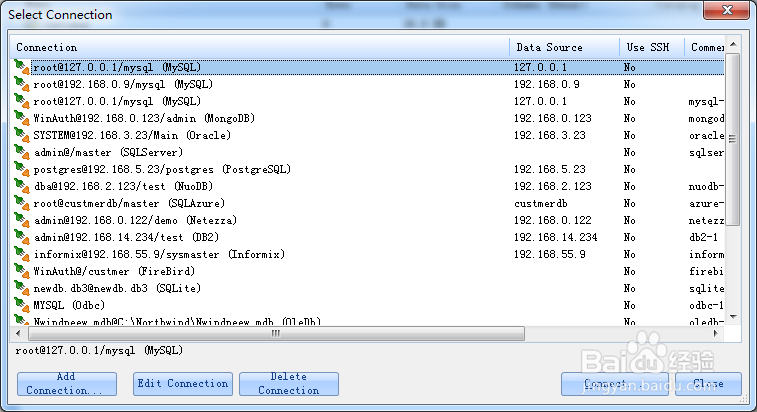Click the Edit Connection button
The image size is (757, 412).
182,384
